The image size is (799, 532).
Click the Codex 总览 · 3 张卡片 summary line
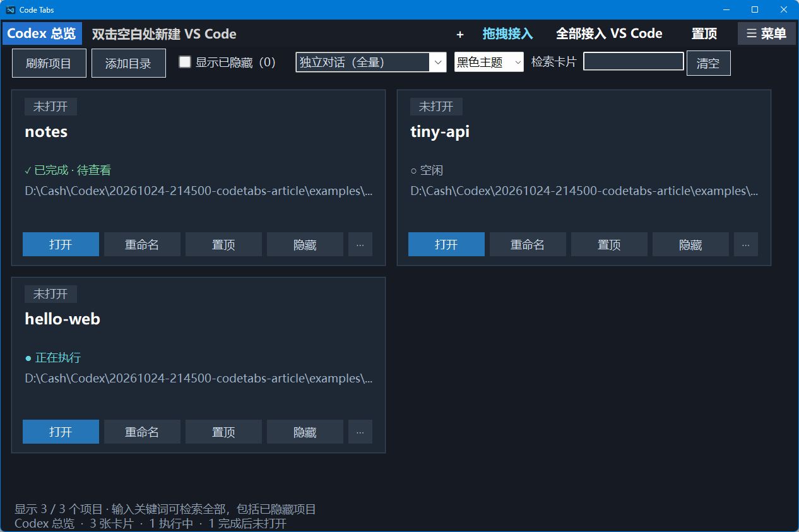pyautogui.click(x=150, y=524)
